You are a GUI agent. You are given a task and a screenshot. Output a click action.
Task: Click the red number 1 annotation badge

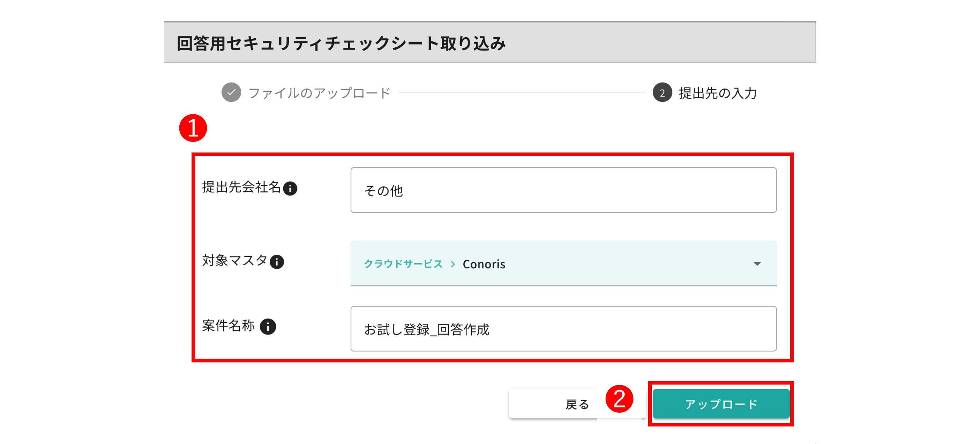193,128
